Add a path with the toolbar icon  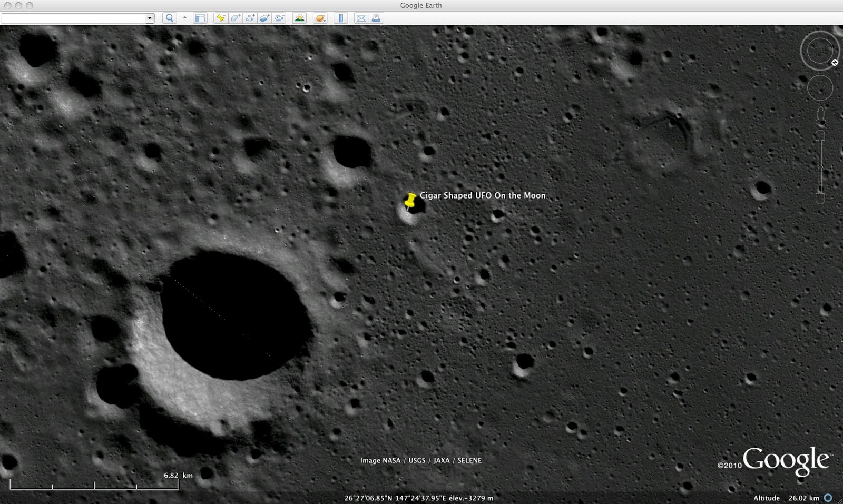[250, 18]
